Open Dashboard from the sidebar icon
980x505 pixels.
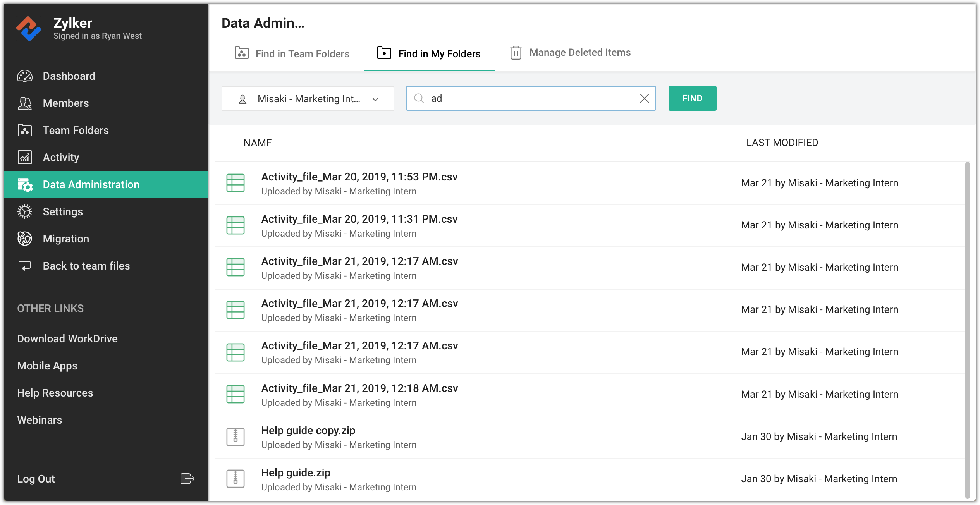coord(25,76)
